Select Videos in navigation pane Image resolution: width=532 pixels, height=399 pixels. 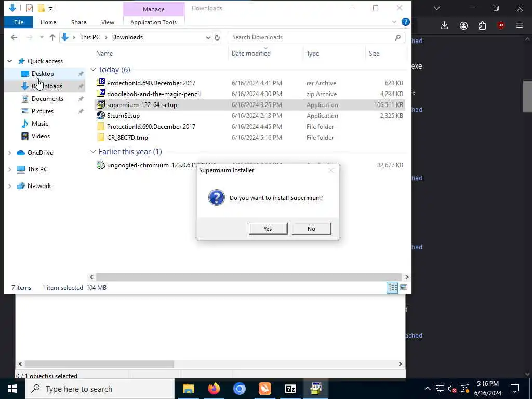pos(41,136)
